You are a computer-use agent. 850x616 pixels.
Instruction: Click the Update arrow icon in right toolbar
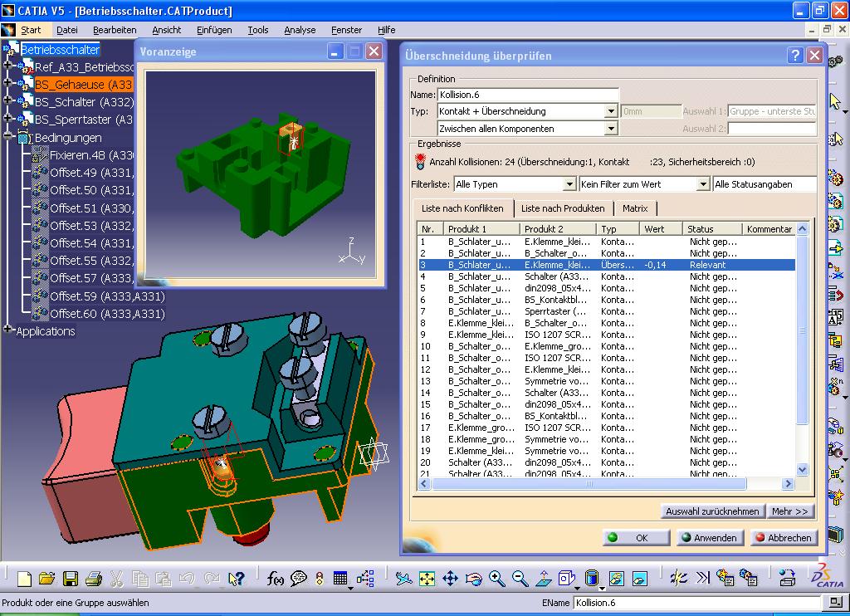[x=835, y=247]
